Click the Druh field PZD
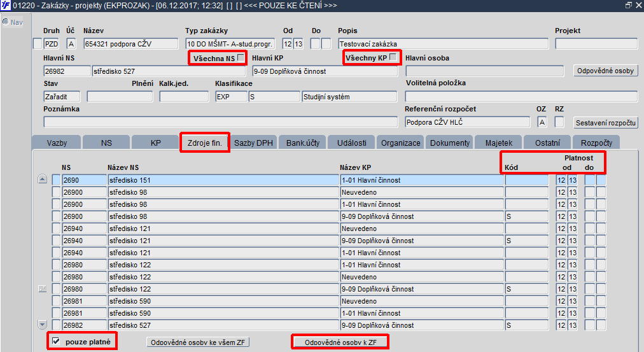This screenshot has height=352, width=644. 52,44
